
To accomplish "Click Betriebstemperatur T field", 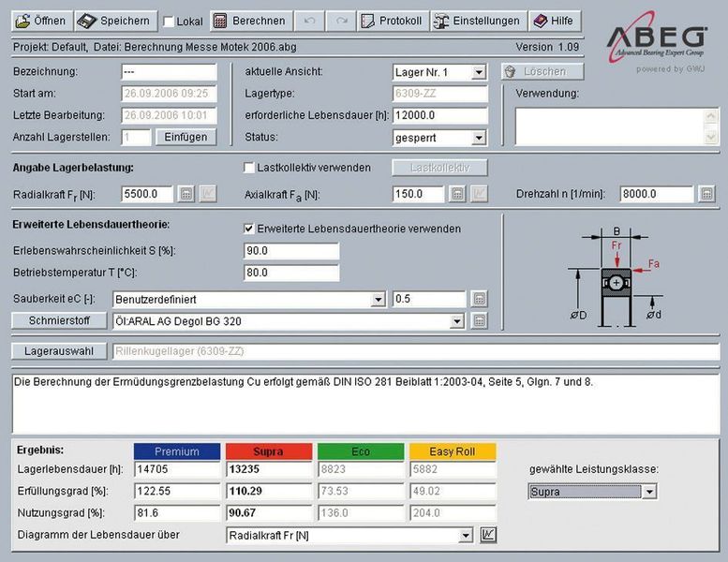I will pos(291,273).
